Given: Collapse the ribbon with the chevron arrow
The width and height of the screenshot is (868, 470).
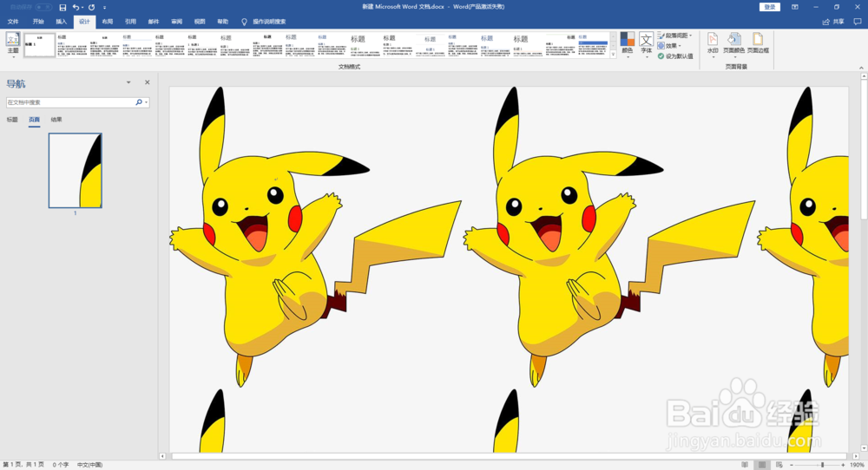Looking at the screenshot, I should click(x=861, y=67).
